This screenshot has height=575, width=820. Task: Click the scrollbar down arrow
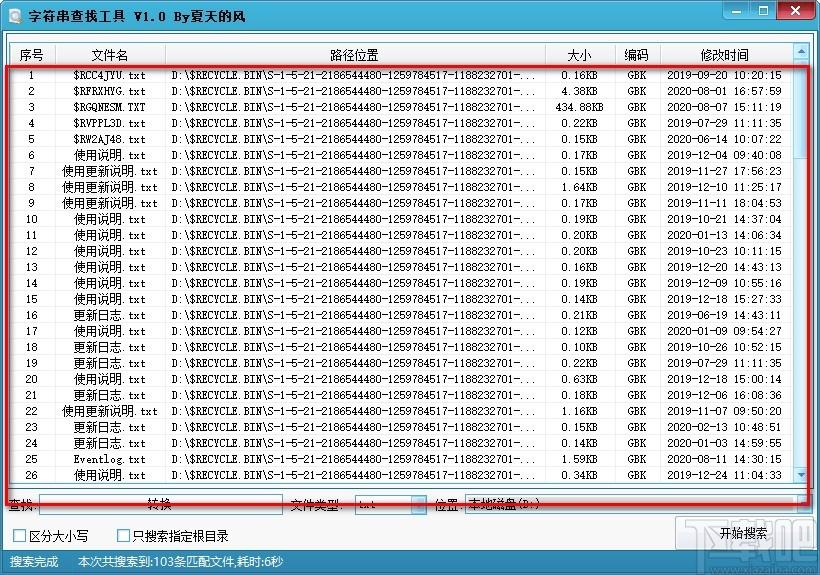pos(801,474)
